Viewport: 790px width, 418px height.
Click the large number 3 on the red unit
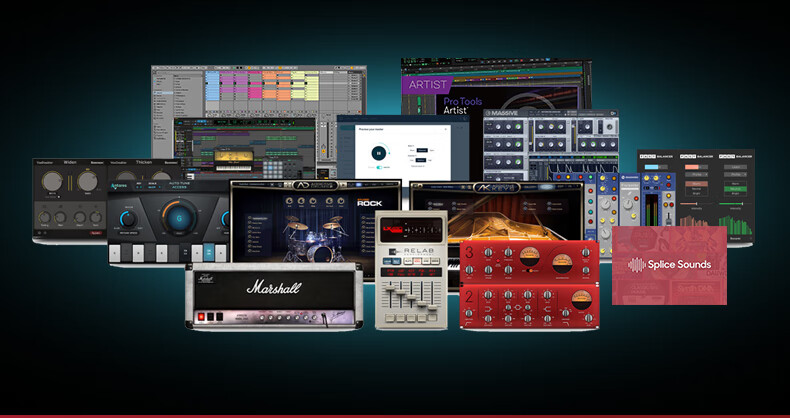[469, 252]
